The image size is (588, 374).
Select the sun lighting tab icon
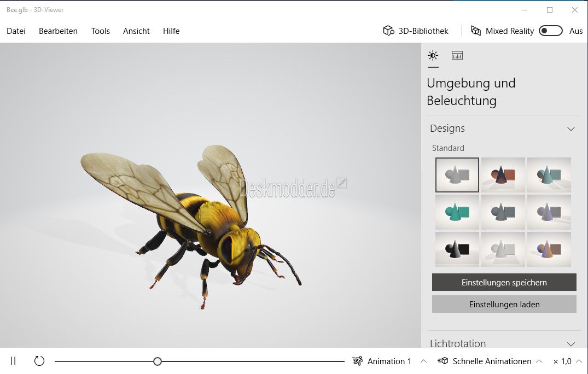(x=433, y=55)
